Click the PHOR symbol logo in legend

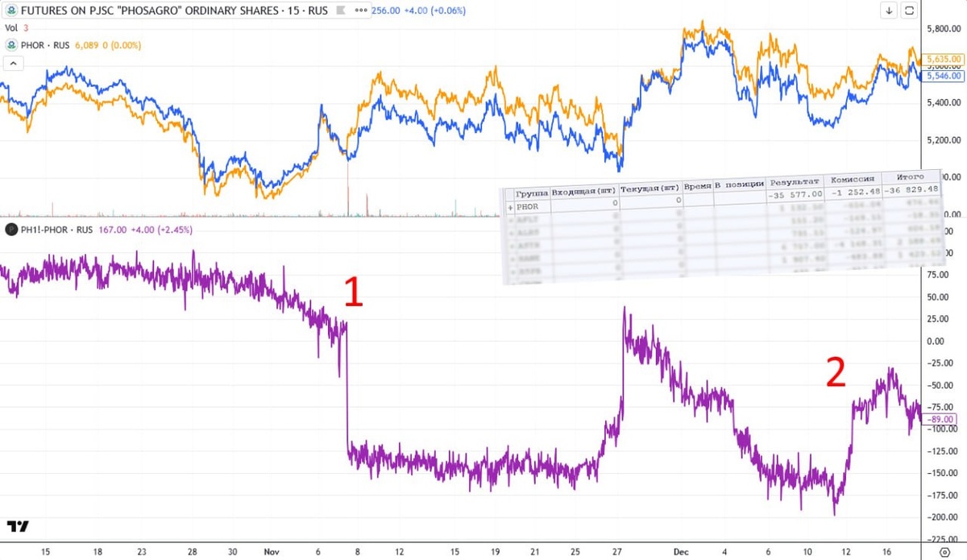click(10, 45)
